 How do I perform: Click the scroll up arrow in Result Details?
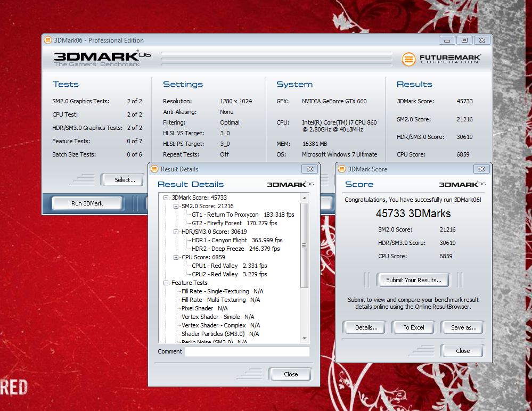pyautogui.click(x=304, y=198)
